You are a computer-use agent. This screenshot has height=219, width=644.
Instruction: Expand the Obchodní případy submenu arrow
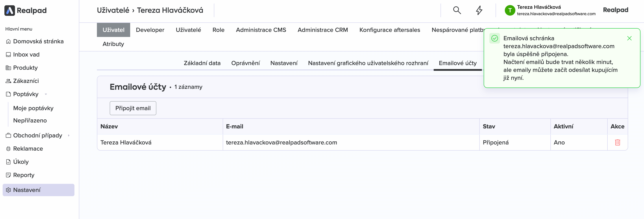(x=69, y=135)
